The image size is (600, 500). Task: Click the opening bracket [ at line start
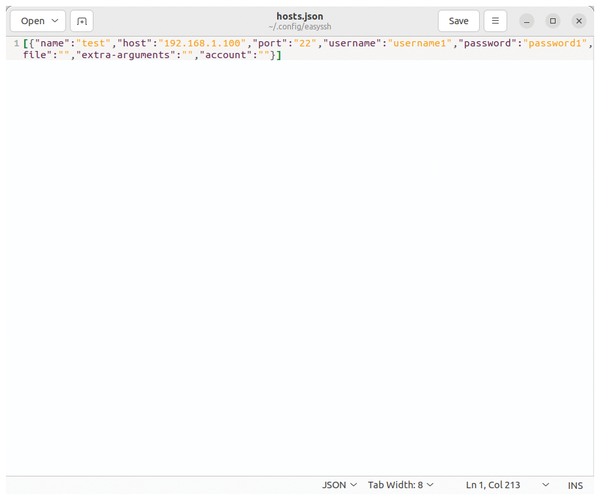pyautogui.click(x=26, y=43)
